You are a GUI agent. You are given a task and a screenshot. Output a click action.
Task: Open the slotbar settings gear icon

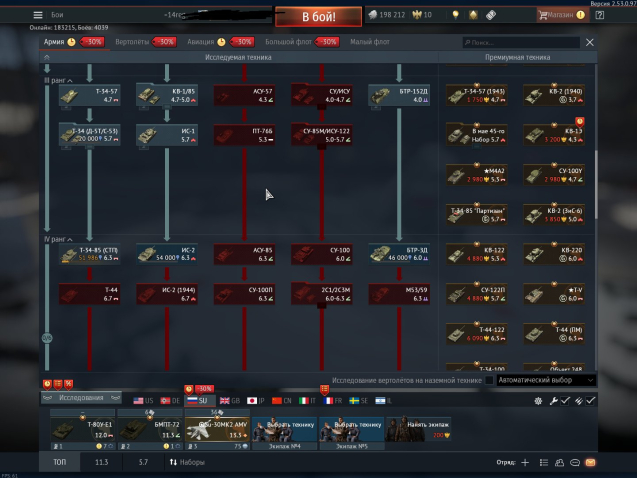(x=539, y=400)
